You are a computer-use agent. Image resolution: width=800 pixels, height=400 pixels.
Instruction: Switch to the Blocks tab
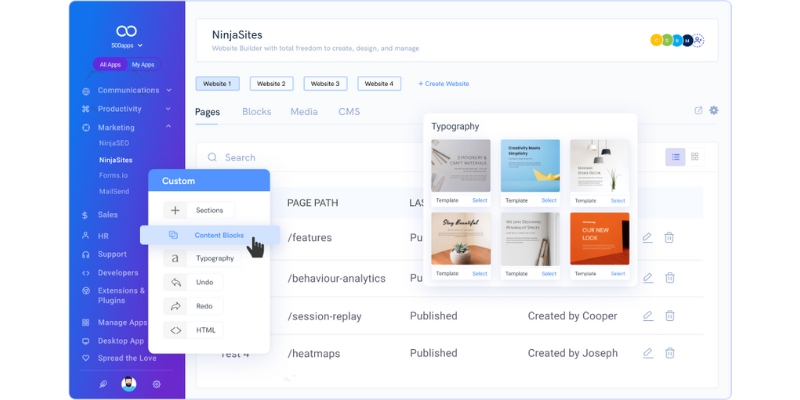click(x=256, y=112)
